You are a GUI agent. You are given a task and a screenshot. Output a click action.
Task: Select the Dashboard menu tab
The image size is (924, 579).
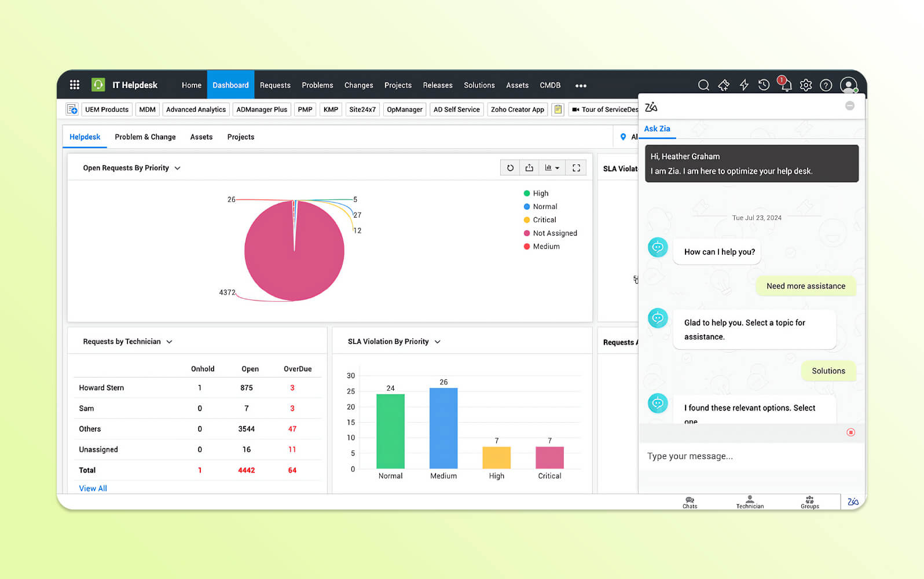[x=230, y=85]
